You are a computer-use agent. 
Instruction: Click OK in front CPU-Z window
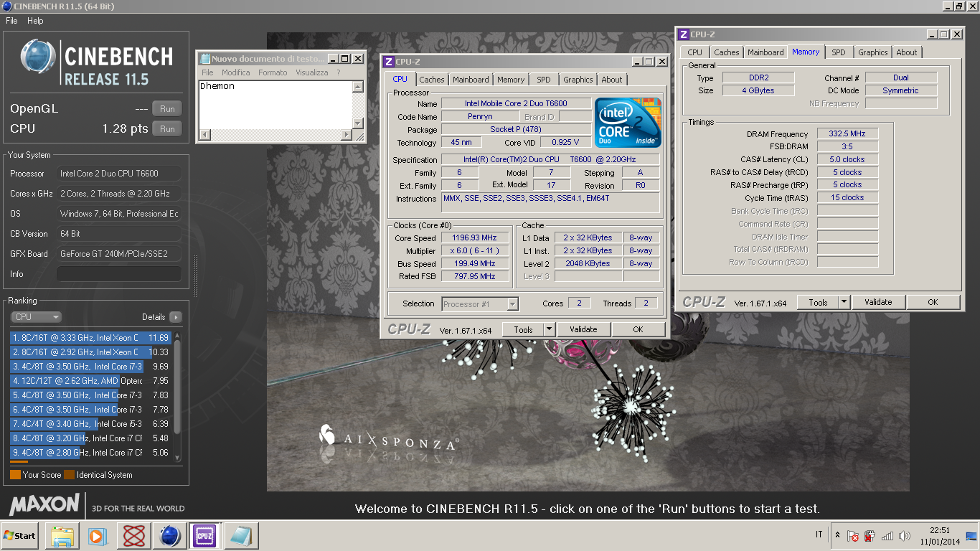638,329
